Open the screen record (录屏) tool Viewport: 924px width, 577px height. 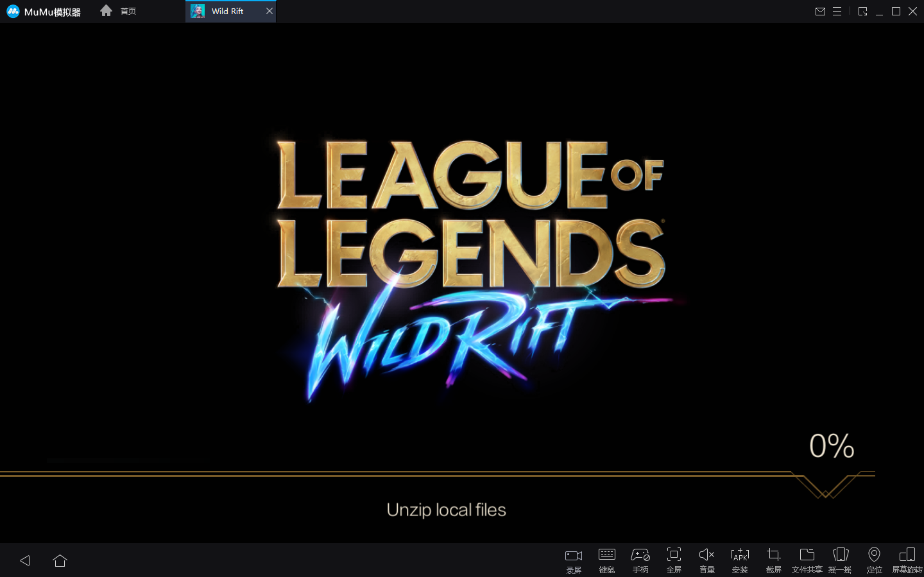pos(574,560)
